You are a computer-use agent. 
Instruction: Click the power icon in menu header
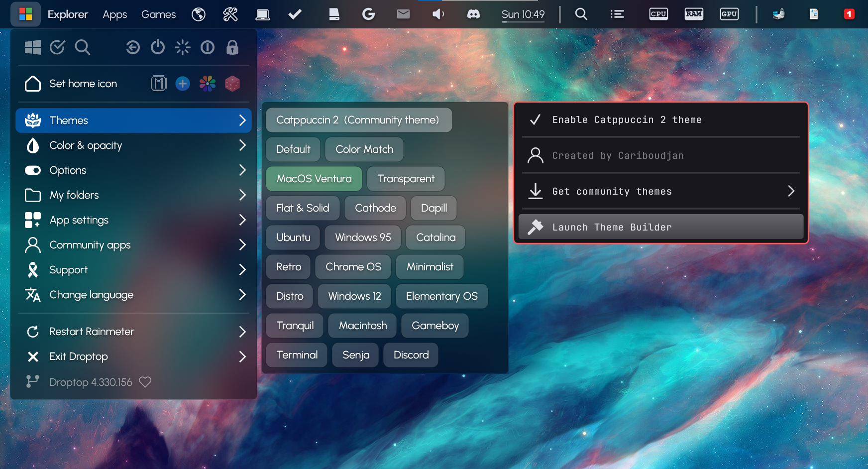[x=158, y=47]
